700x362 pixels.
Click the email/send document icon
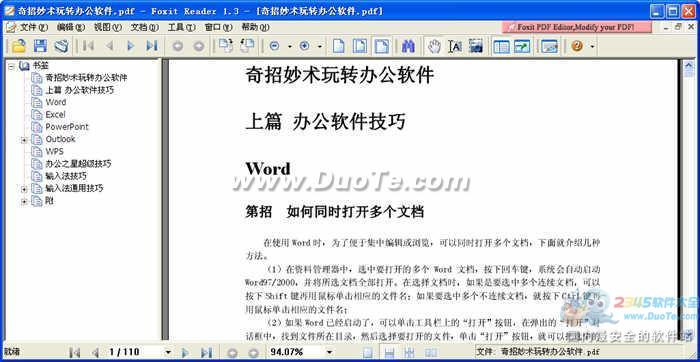coord(550,46)
